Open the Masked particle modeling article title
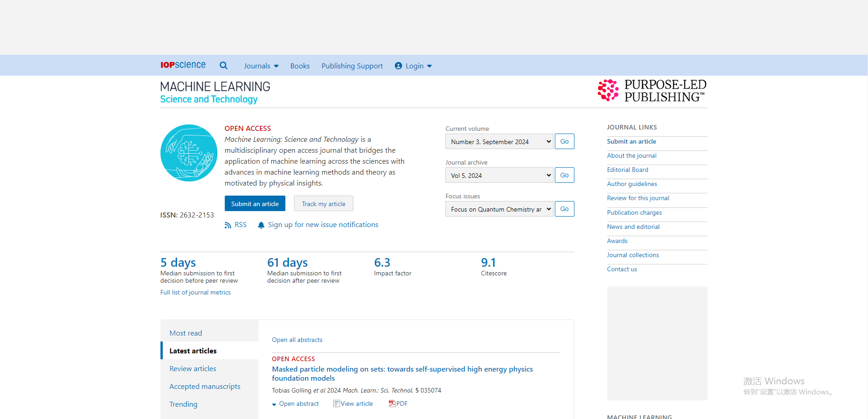Screen dimensions: 868x419 click(x=403, y=374)
